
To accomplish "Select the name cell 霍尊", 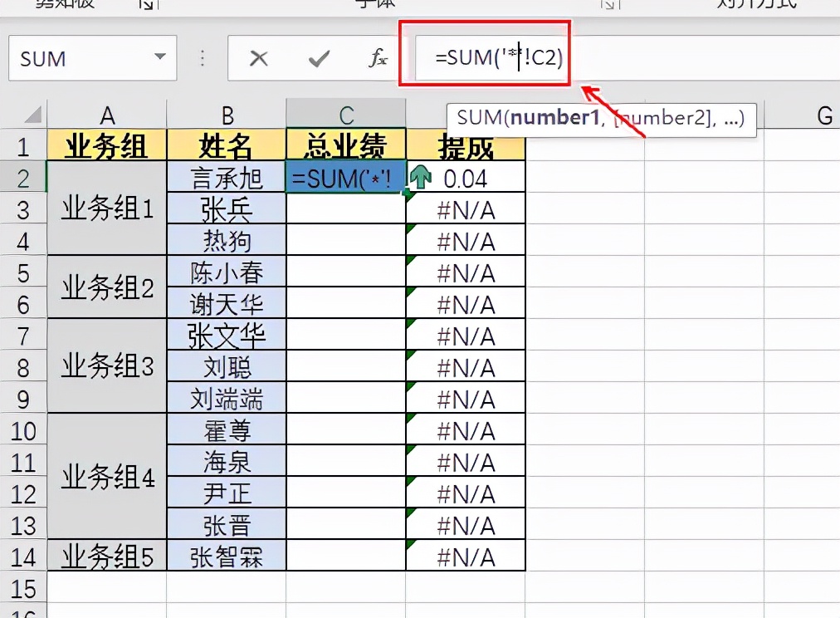I will point(227,430).
